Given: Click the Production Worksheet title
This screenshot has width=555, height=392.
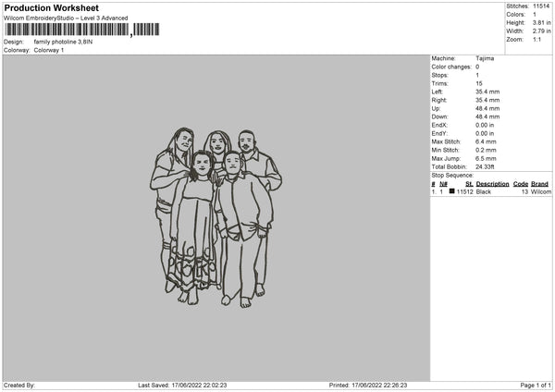Looking at the screenshot, I should [51, 7].
